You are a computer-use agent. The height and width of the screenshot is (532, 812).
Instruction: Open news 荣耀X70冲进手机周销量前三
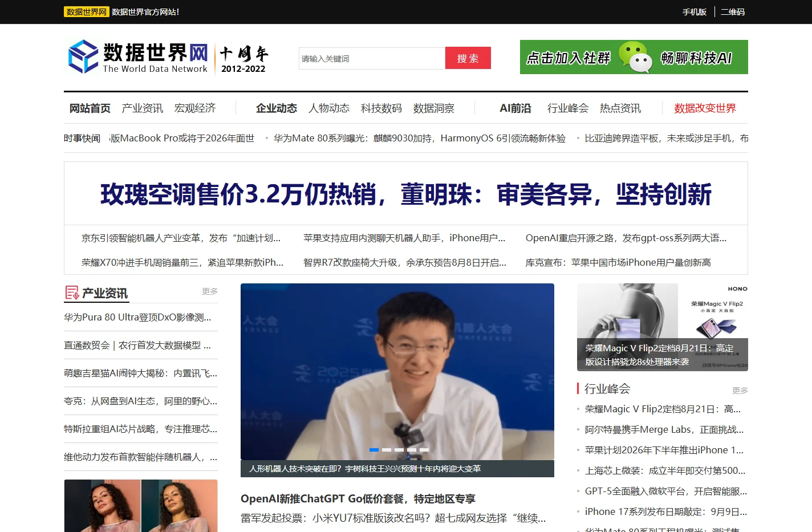182,262
